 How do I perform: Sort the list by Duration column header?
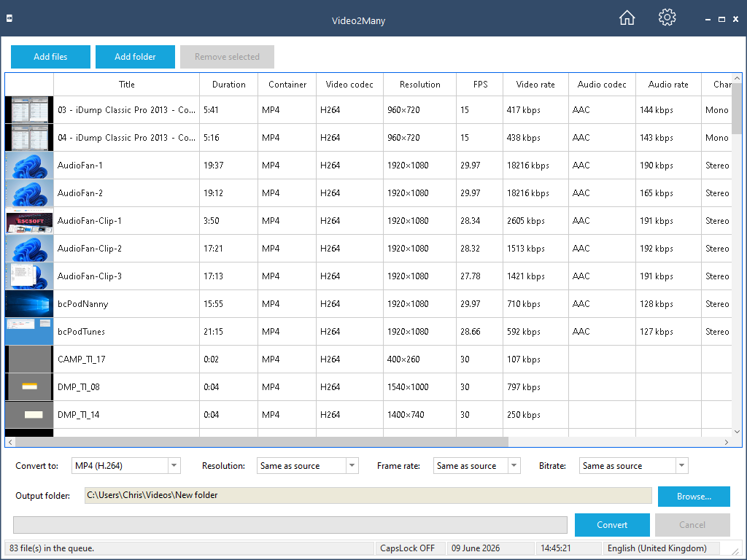[228, 85]
